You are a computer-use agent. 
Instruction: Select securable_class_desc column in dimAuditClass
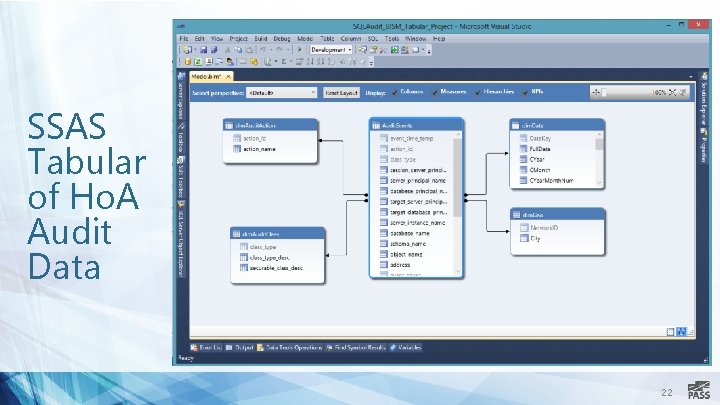tap(276, 268)
